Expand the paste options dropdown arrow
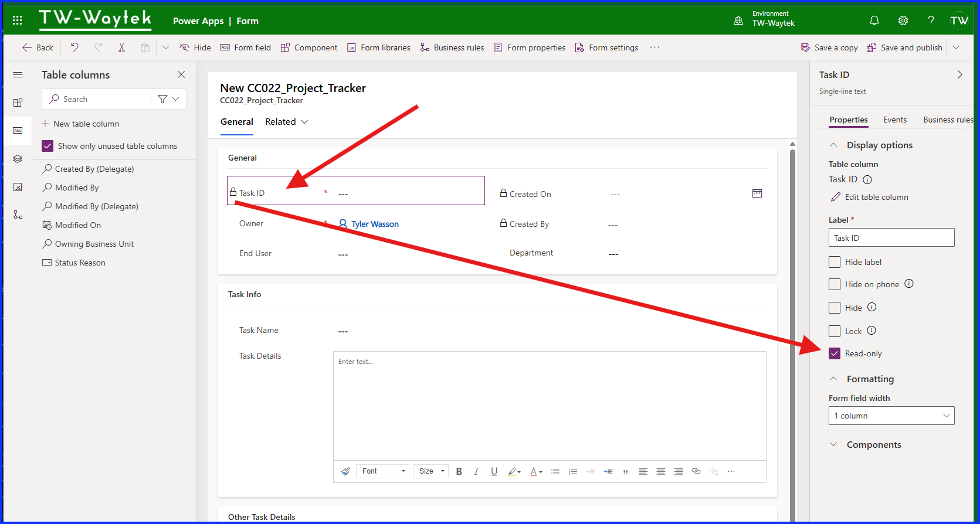980x524 pixels. 165,47
